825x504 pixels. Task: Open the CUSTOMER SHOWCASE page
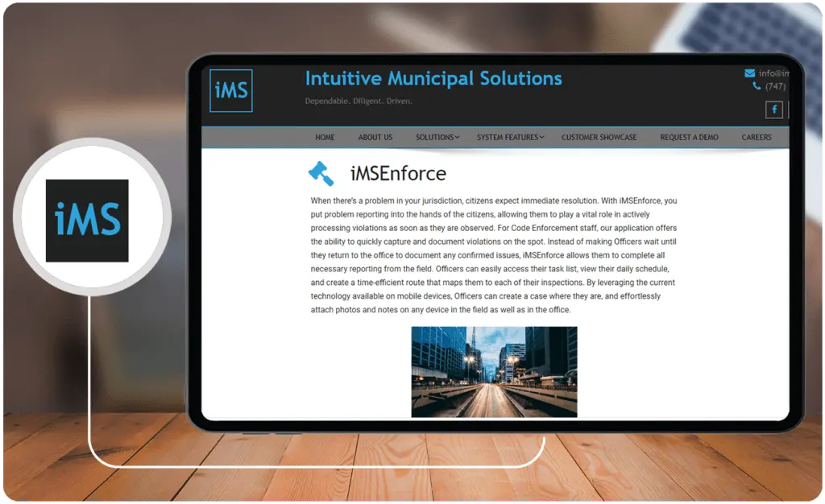pos(599,137)
